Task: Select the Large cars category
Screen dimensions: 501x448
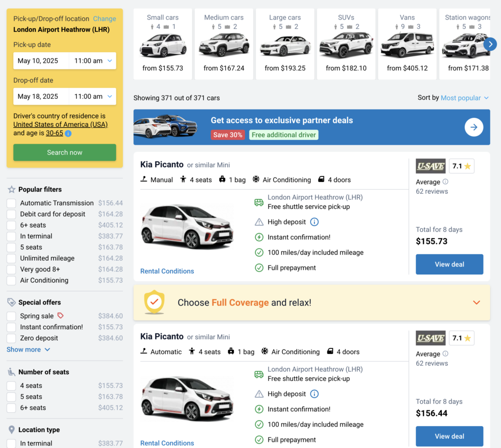Action: pos(285,44)
